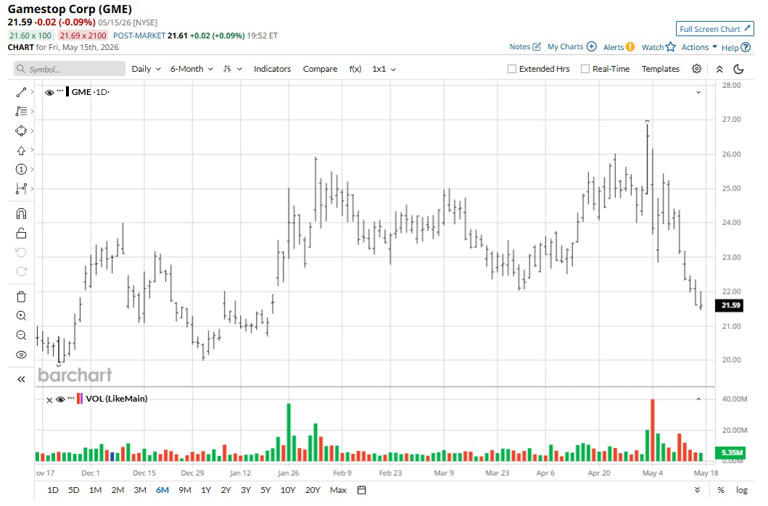Image resolution: width=768 pixels, height=506 pixels.
Task: Open Alerts for GME
Action: (x=619, y=47)
